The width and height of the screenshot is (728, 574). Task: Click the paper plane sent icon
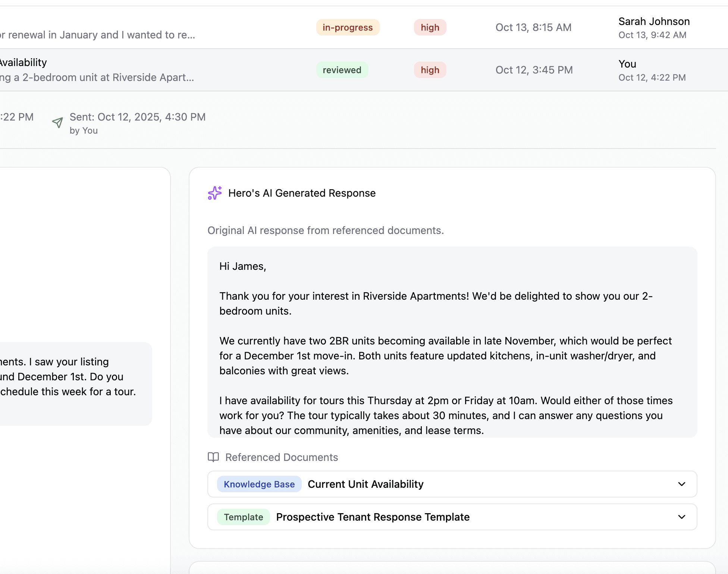[x=57, y=122]
